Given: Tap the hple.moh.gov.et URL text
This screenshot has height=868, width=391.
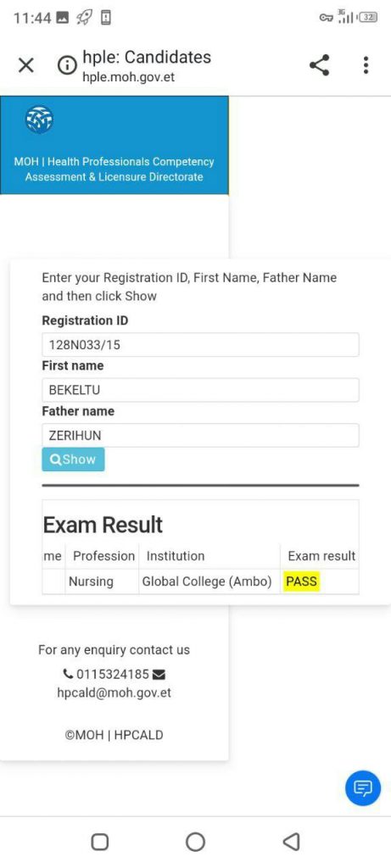Looking at the screenshot, I should tap(128, 77).
